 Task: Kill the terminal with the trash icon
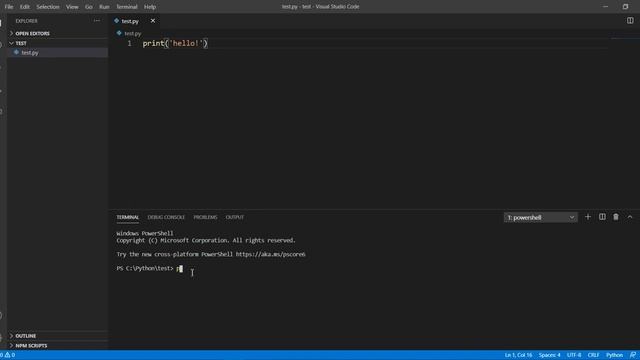click(x=616, y=217)
